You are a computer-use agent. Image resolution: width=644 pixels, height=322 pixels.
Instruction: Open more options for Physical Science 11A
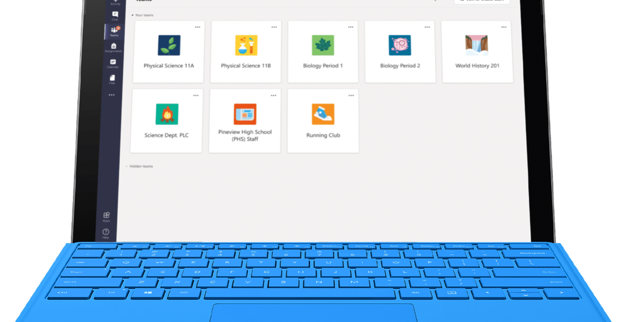197,27
